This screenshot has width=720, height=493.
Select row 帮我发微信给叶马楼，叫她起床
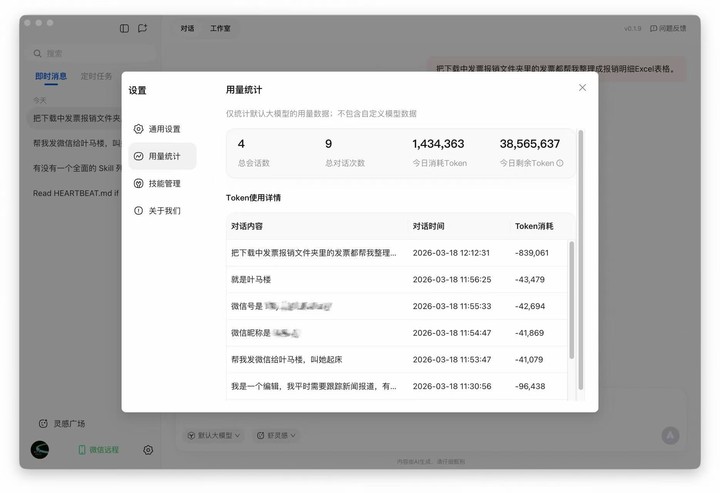click(x=397, y=359)
